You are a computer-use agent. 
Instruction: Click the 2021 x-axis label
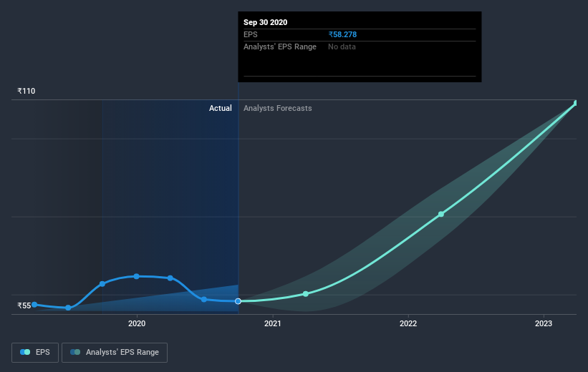click(273, 323)
